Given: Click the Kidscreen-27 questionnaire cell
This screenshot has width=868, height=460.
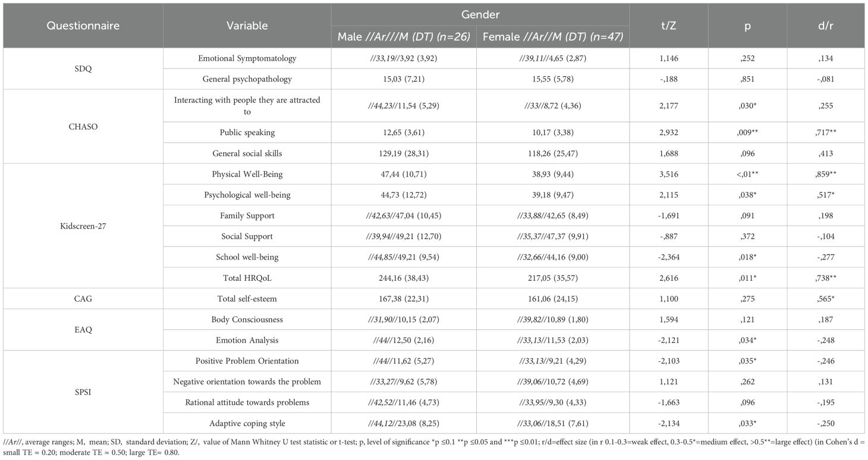Looking at the screenshot, I should click(83, 226).
